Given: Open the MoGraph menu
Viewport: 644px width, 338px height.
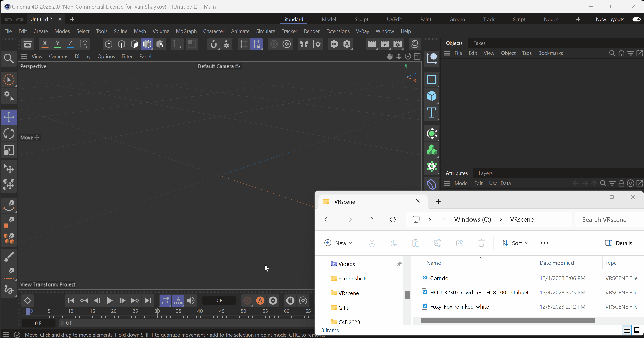Looking at the screenshot, I should tap(186, 31).
